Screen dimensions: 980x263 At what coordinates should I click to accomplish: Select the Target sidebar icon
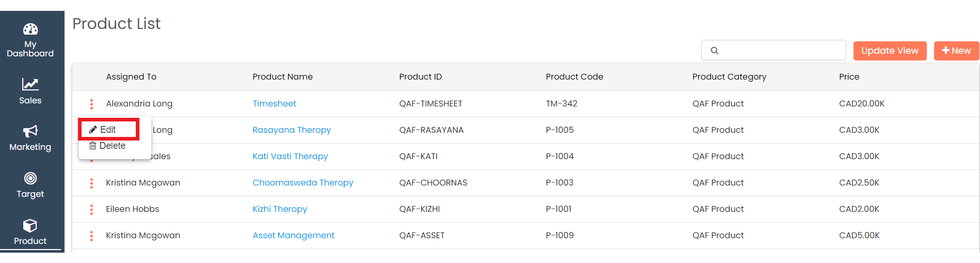point(30,178)
